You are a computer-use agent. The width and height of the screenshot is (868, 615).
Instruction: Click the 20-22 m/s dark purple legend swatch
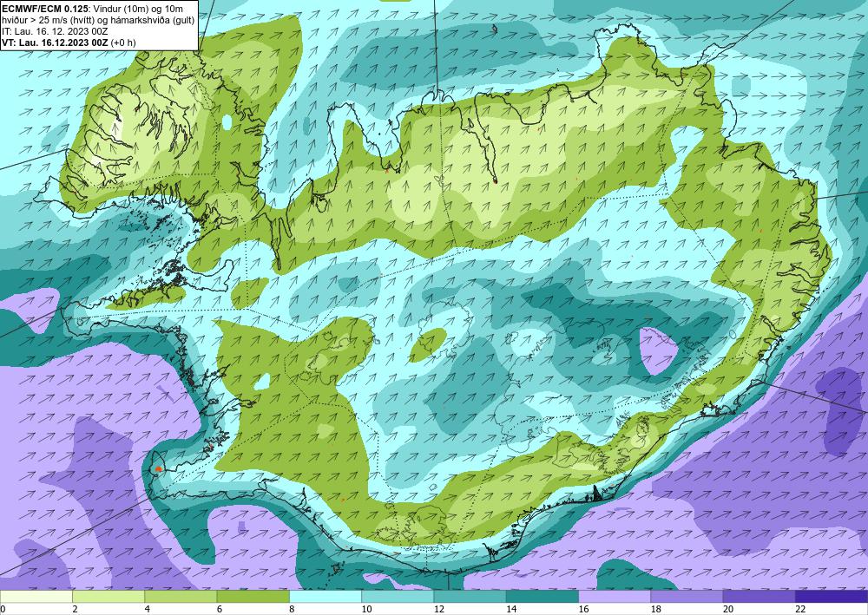coord(759,596)
